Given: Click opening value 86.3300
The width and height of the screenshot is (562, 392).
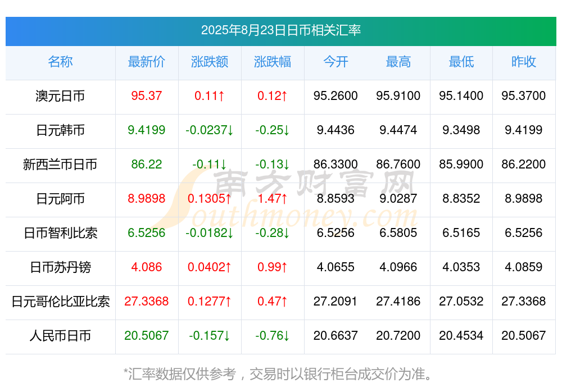Looking at the screenshot, I should [336, 165].
